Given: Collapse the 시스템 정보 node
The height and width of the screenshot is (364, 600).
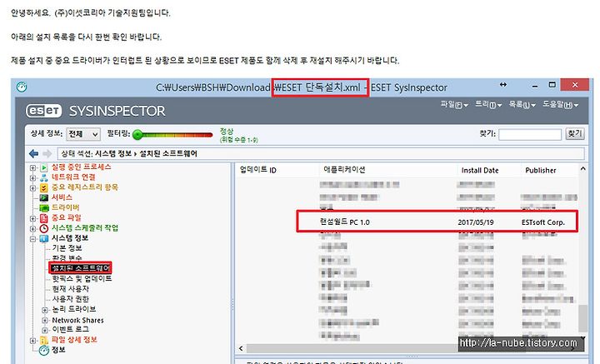Looking at the screenshot, I should click(32, 238).
